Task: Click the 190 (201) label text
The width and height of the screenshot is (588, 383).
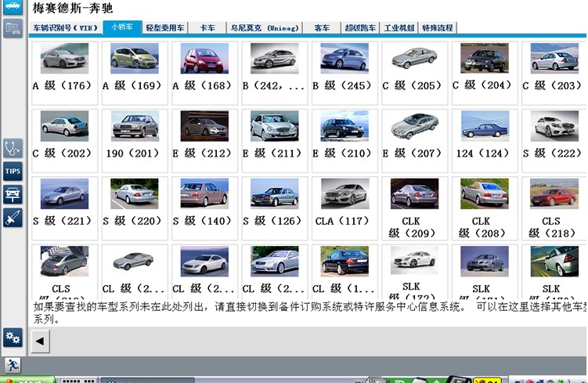Action: point(132,154)
